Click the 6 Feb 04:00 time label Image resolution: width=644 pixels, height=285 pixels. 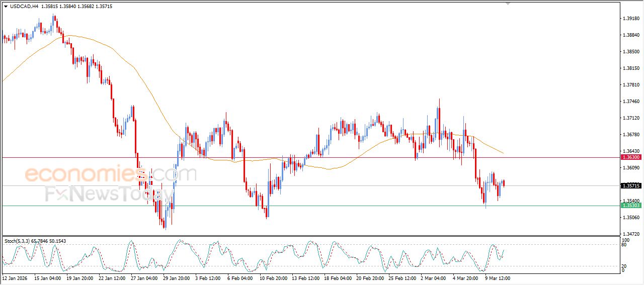click(x=240, y=278)
